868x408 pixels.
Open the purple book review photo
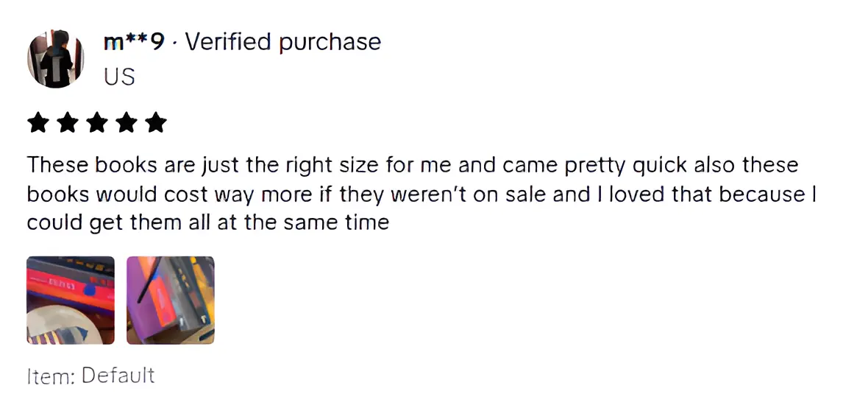click(171, 300)
